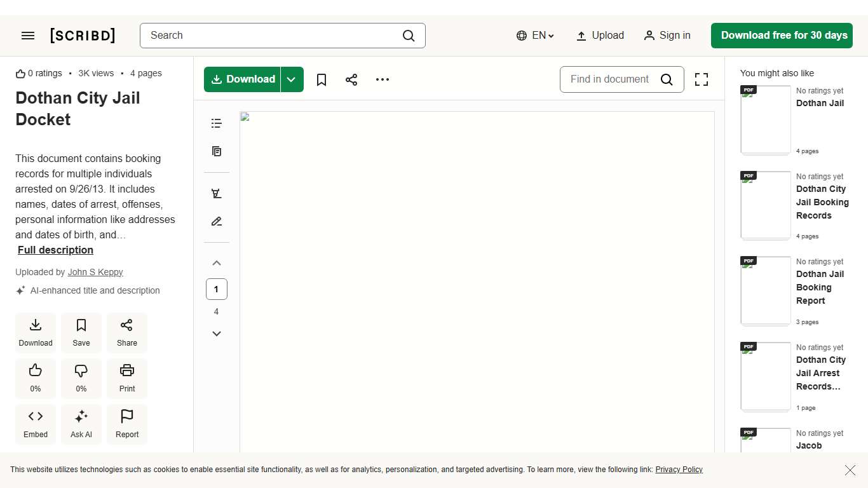The image size is (868, 488).
Task: Show the table of contents list icon
Action: (217, 123)
